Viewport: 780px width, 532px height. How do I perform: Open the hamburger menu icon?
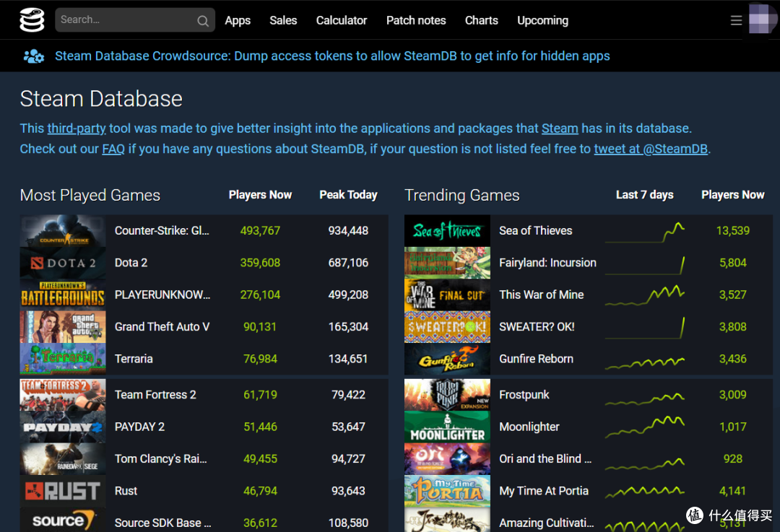click(736, 20)
